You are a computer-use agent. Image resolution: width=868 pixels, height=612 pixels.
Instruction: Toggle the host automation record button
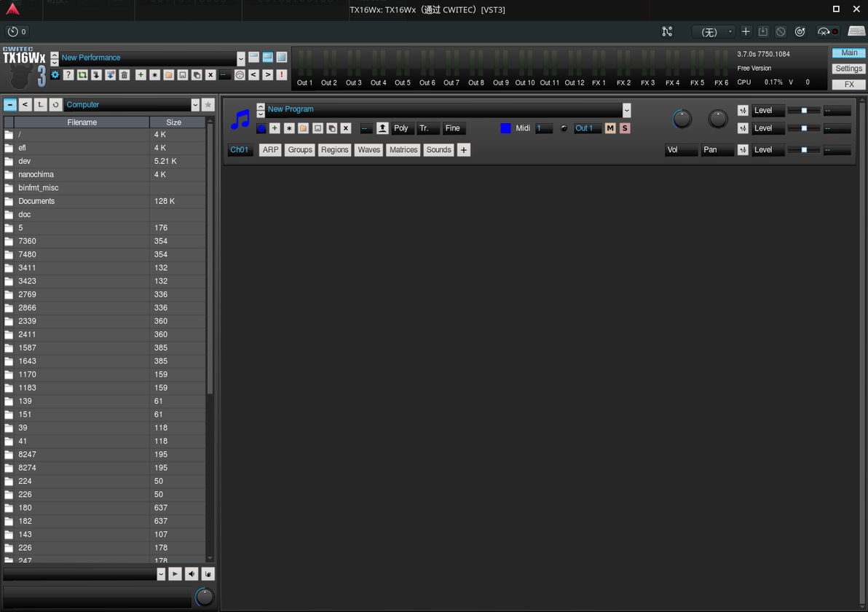pyautogui.click(x=828, y=31)
